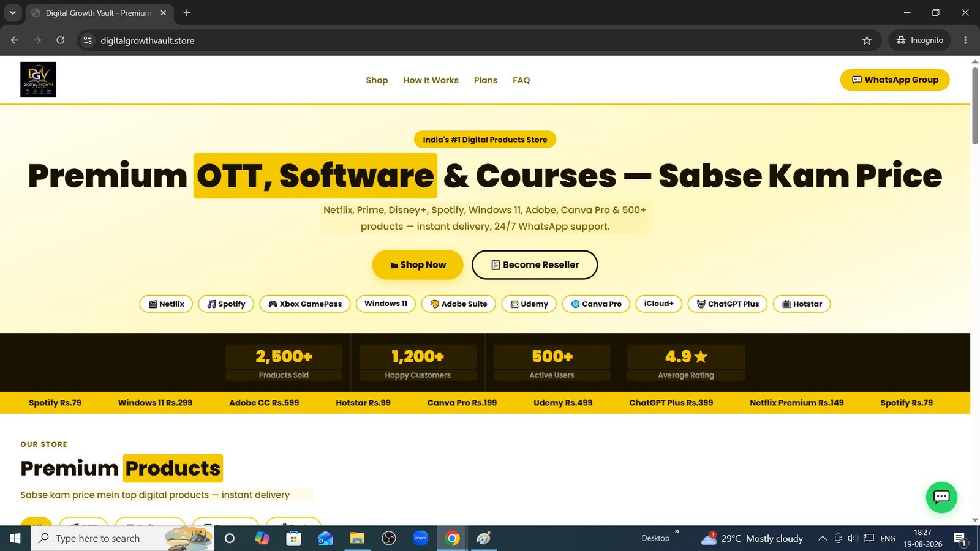Open a new browser tab
The height and width of the screenshot is (551, 980).
187,13
